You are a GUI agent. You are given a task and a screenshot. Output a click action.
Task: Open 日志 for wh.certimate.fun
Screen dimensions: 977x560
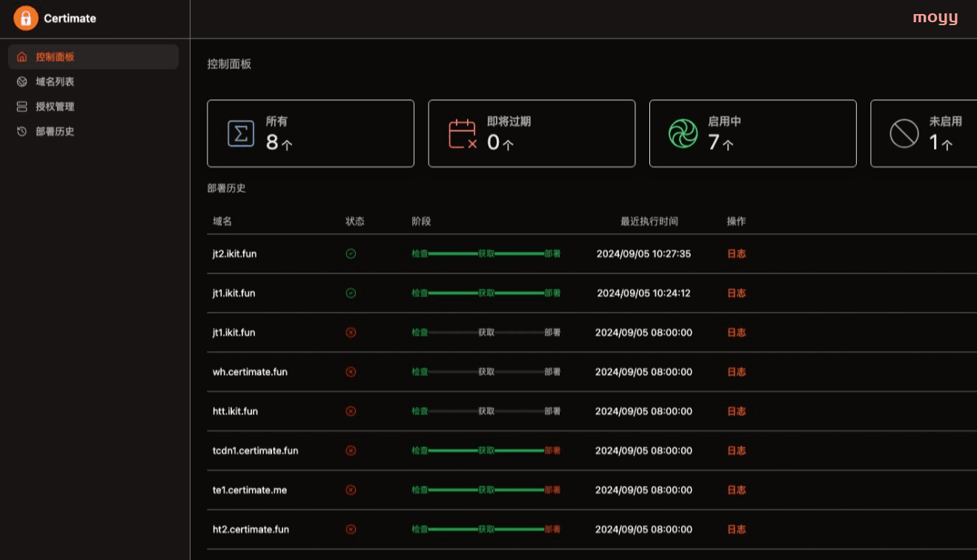[736, 372]
